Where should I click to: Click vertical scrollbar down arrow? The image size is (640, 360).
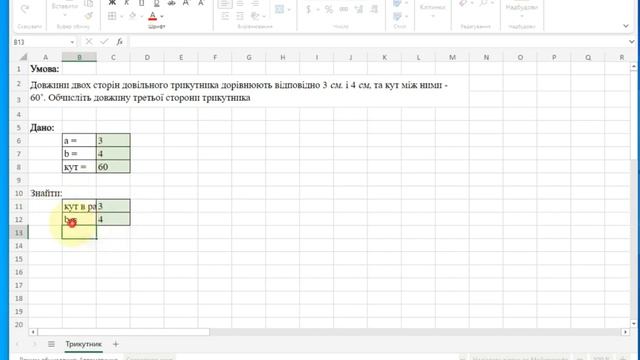(x=633, y=324)
